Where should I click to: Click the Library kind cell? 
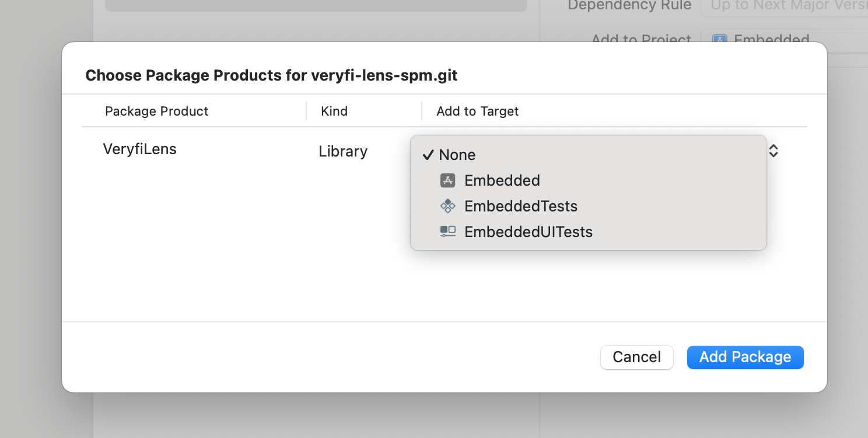click(x=343, y=151)
